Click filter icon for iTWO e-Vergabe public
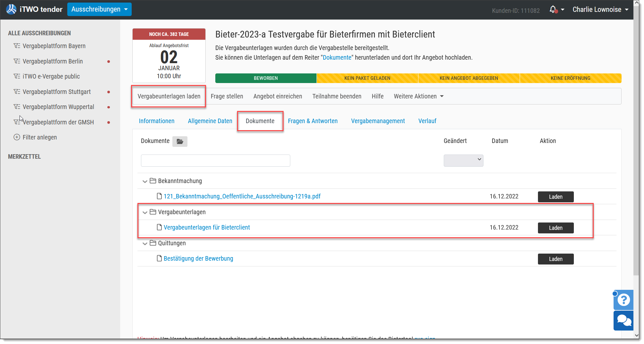Screen dimensions: 644x344 tap(17, 76)
